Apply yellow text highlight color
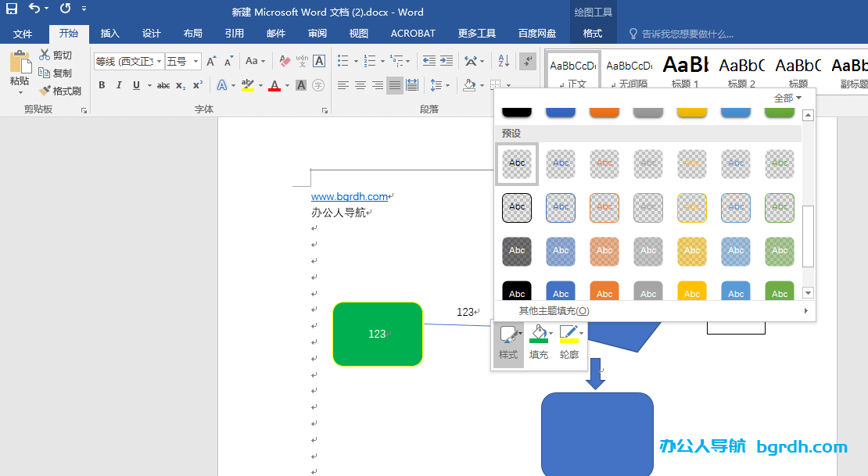The width and height of the screenshot is (868, 476). tap(249, 84)
